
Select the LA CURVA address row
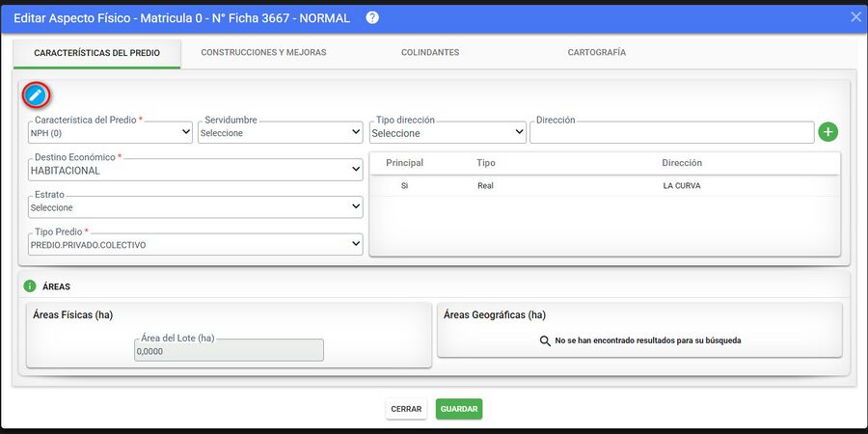[x=605, y=186]
